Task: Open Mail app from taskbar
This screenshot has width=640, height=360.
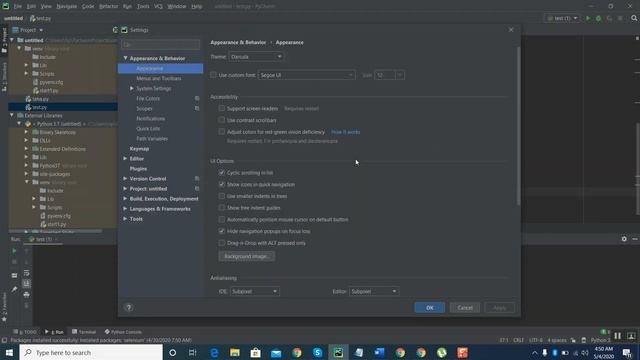Action: (x=276, y=353)
